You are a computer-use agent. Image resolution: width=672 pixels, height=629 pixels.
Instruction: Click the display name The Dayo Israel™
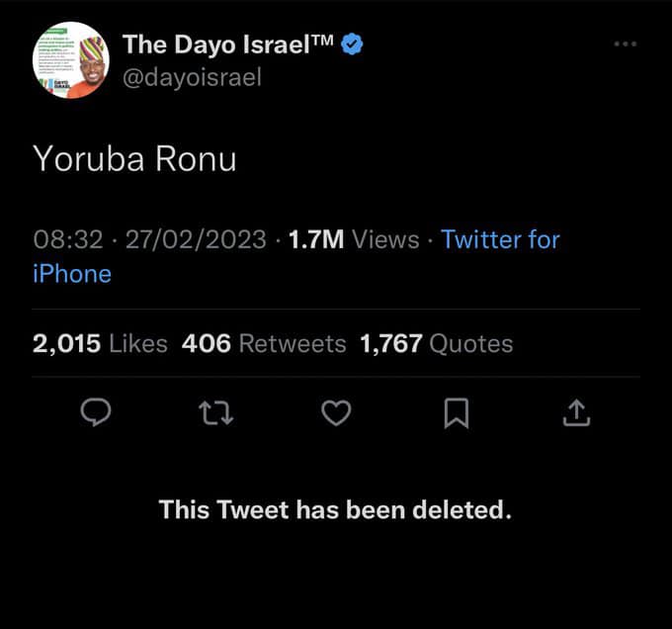click(229, 44)
